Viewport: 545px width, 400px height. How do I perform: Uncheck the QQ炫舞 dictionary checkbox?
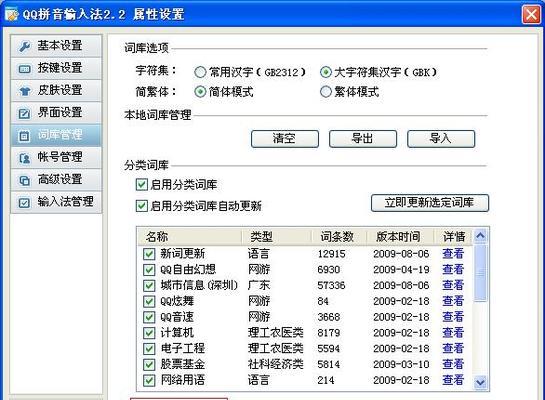click(x=149, y=301)
